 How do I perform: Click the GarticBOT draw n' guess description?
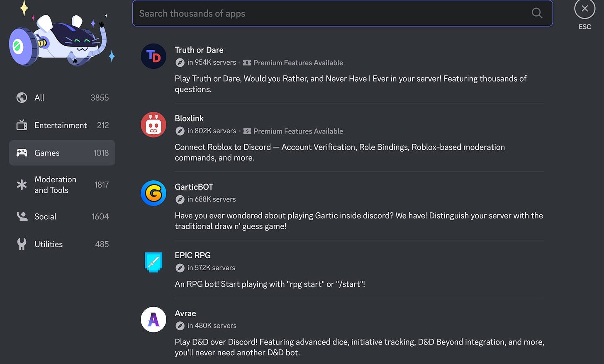[359, 221]
